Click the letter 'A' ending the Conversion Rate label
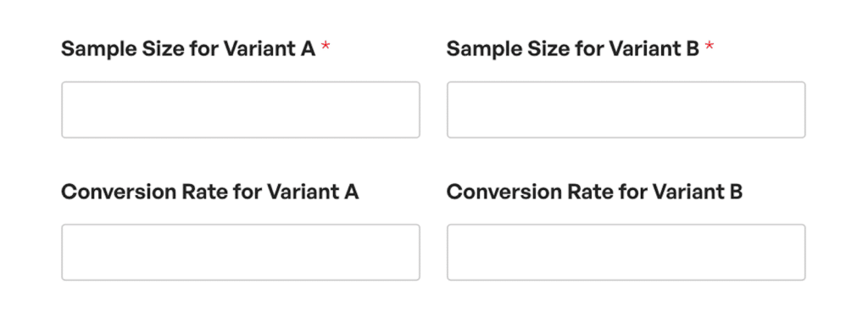Screen dimensions: 868x313 pos(351,192)
